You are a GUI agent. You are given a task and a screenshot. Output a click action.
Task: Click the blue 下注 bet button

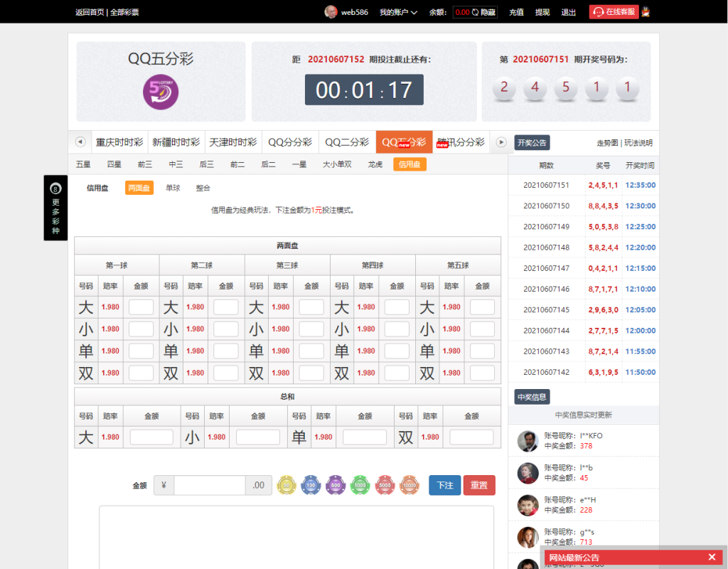tap(444, 485)
